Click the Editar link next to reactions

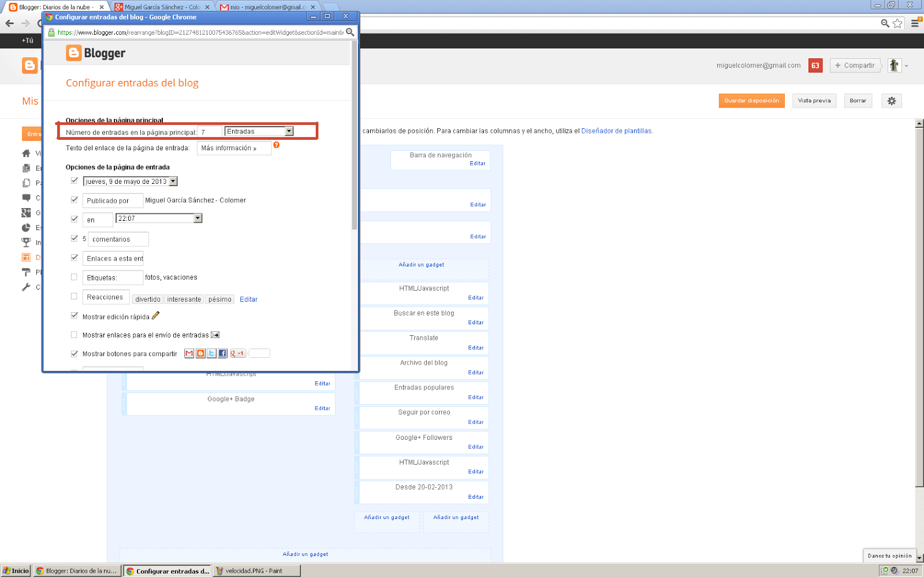click(x=248, y=299)
